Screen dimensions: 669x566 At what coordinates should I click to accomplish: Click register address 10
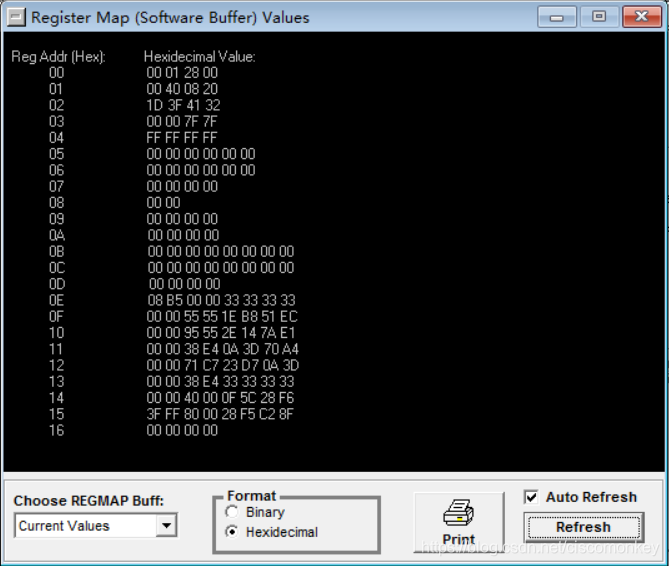point(56,333)
